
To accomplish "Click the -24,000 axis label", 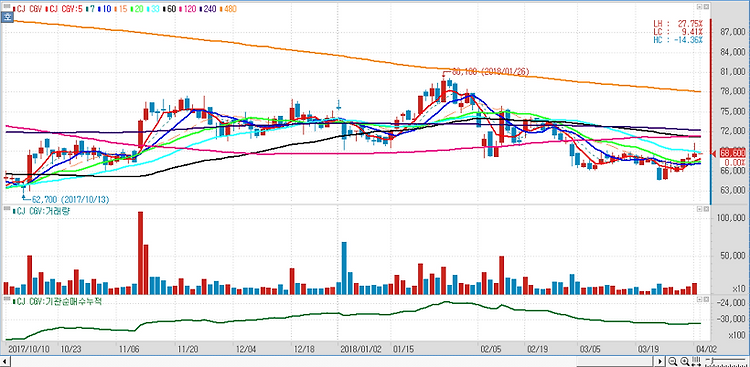I will [731, 303].
